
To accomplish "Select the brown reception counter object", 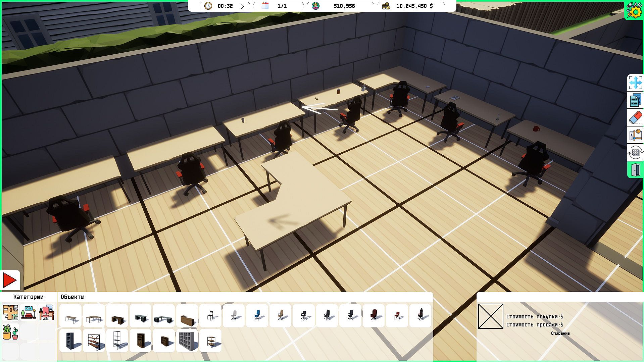I will [187, 316].
